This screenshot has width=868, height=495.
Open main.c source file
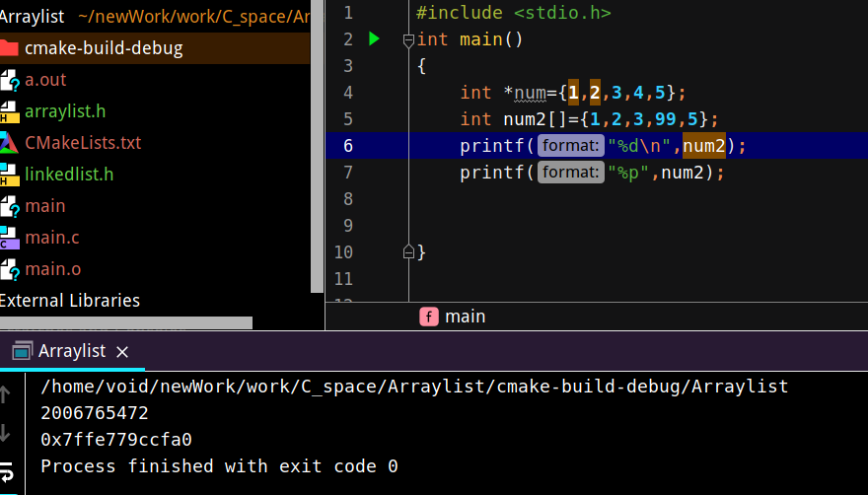[52, 238]
